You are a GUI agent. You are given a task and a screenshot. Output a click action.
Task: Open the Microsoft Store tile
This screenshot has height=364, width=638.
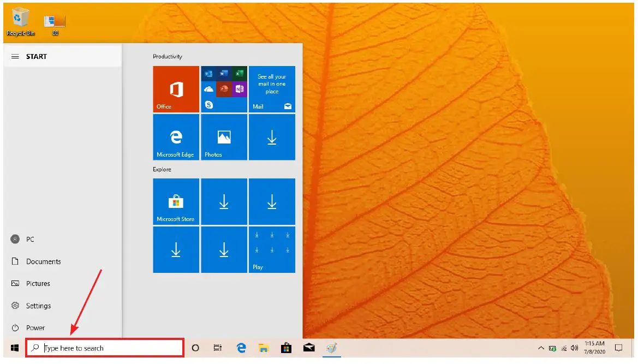(176, 201)
